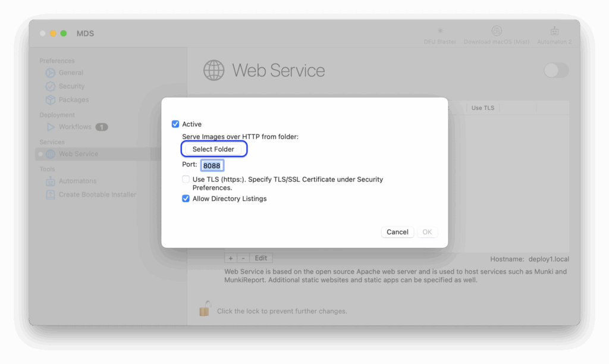Click 'Click the lock to prevent further changes.'

tap(282, 311)
